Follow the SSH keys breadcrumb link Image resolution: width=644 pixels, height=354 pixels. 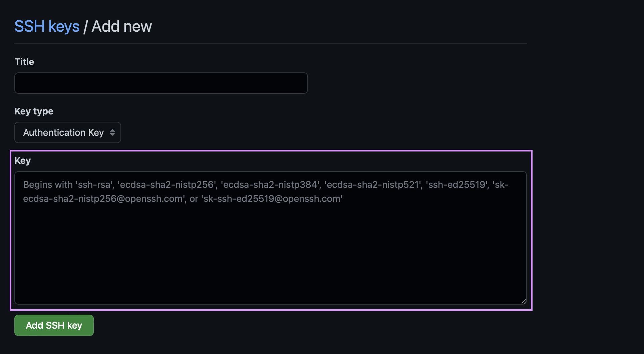pyautogui.click(x=47, y=26)
